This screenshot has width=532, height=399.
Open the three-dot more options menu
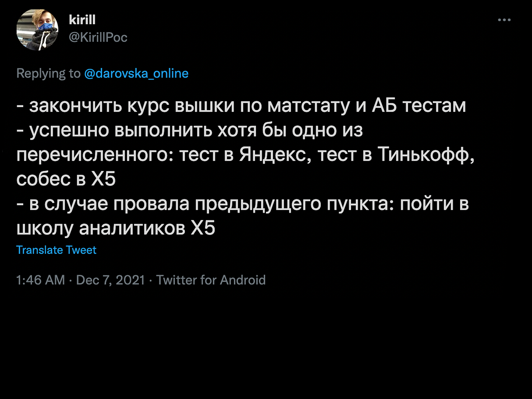[x=504, y=20]
